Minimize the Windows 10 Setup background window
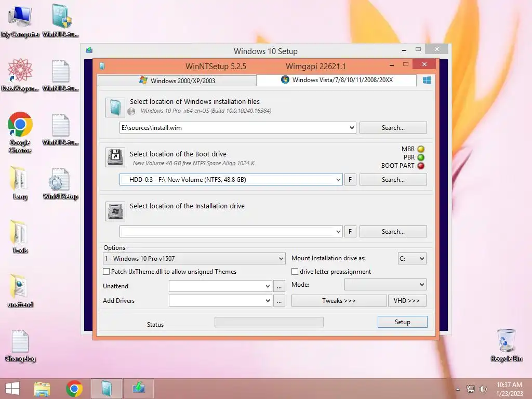Viewport: 532px width, 399px height. click(x=404, y=50)
